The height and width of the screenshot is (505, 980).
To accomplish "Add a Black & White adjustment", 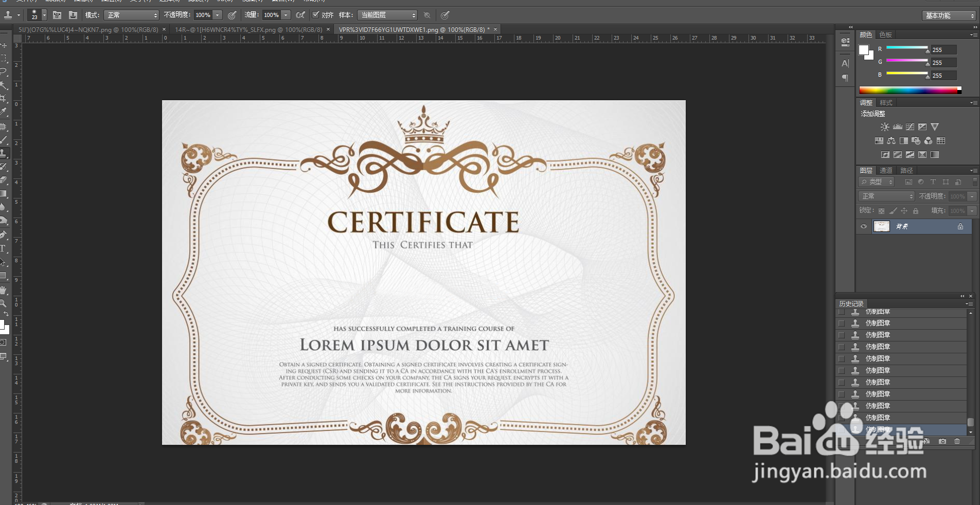I will coord(903,140).
